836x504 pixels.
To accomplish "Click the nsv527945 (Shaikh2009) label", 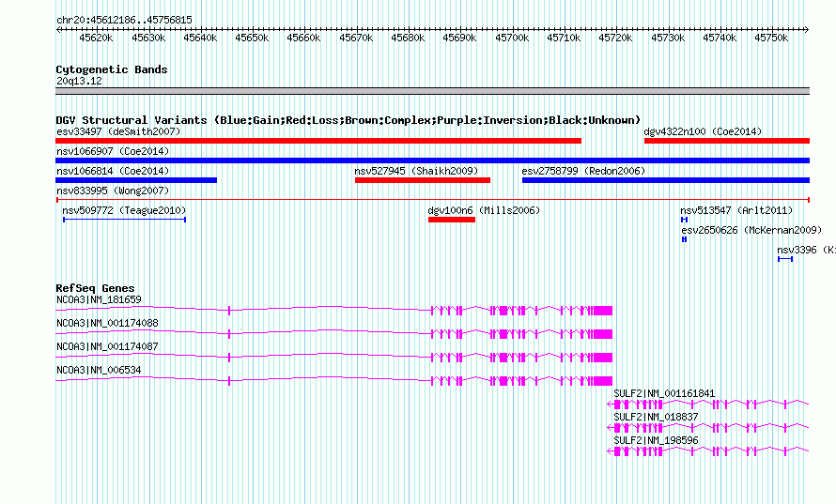I will point(416,171).
